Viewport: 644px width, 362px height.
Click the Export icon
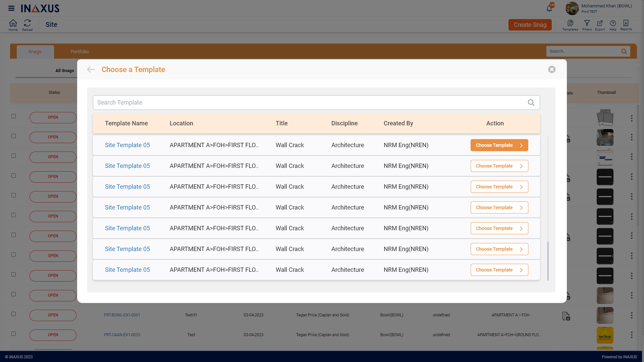[x=600, y=24]
